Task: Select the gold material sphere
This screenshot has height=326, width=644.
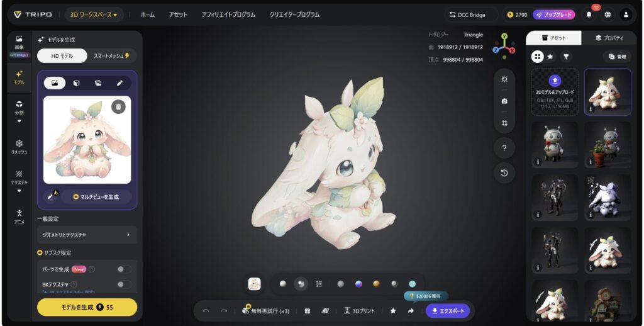Action: point(376,284)
